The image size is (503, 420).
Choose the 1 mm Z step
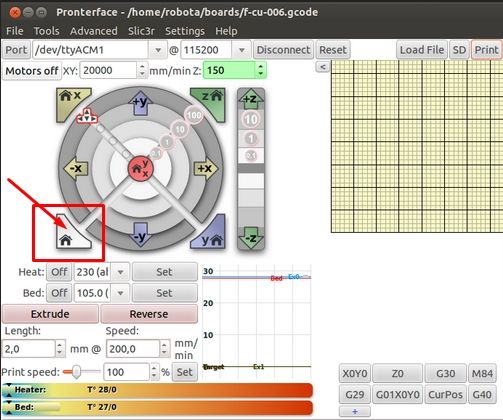coord(251,139)
